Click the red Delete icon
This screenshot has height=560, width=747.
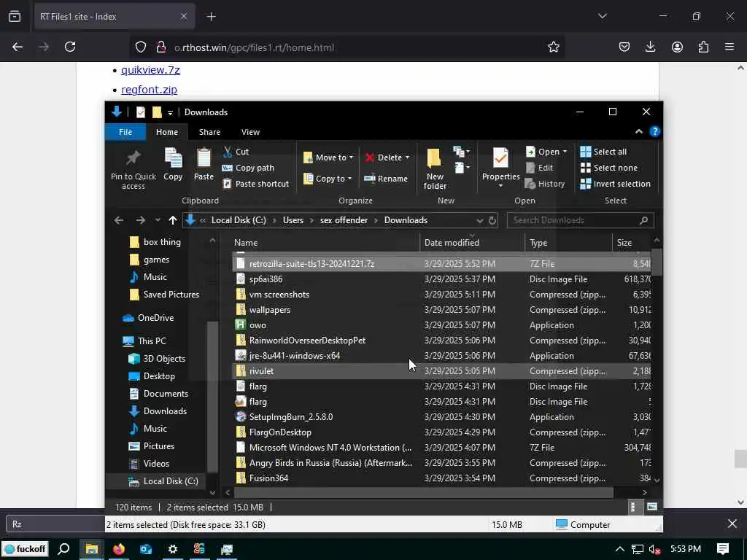click(370, 157)
